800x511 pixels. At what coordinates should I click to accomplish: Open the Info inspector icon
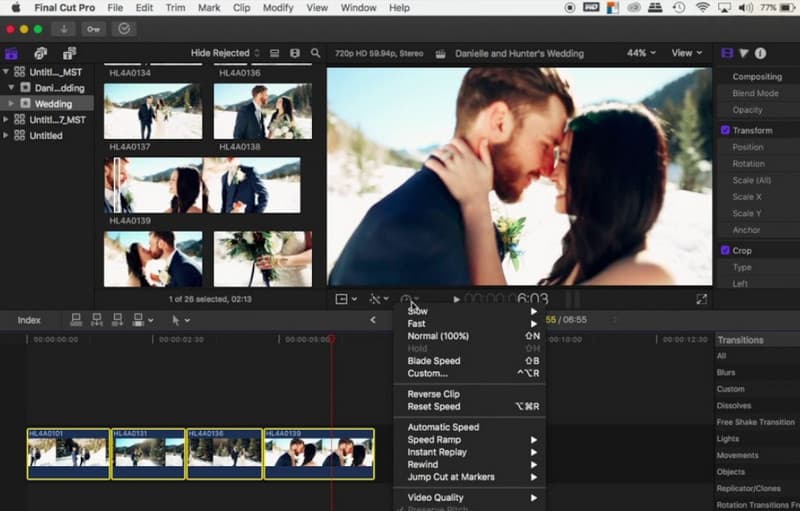point(761,53)
